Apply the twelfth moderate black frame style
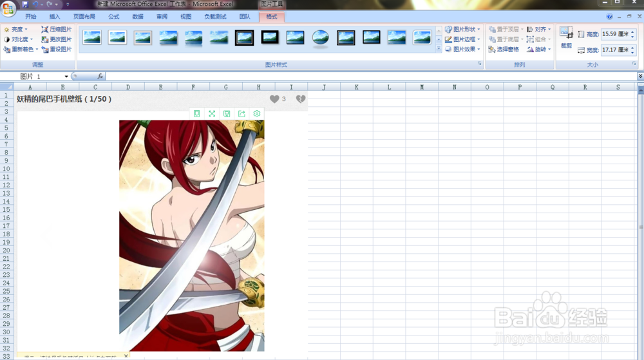Viewport: 644px width, 360px height. pos(372,38)
